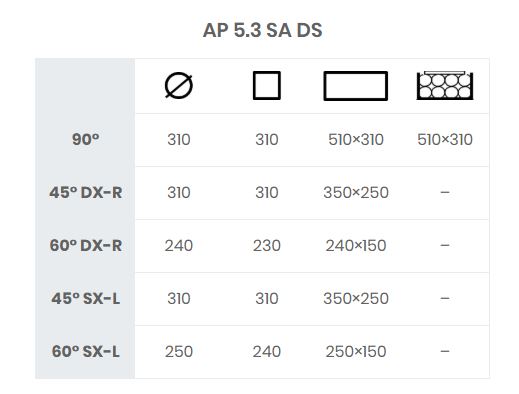Select the 60° DX-R row header
Viewport: 519px width, 394px height.
86,245
